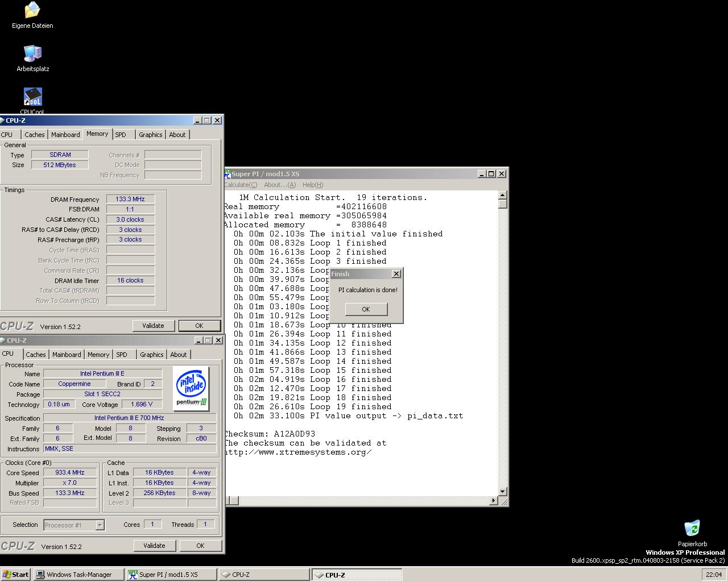The image size is (728, 582).
Task: Switch to active CPU-Z taskbar item
Action: [357, 575]
